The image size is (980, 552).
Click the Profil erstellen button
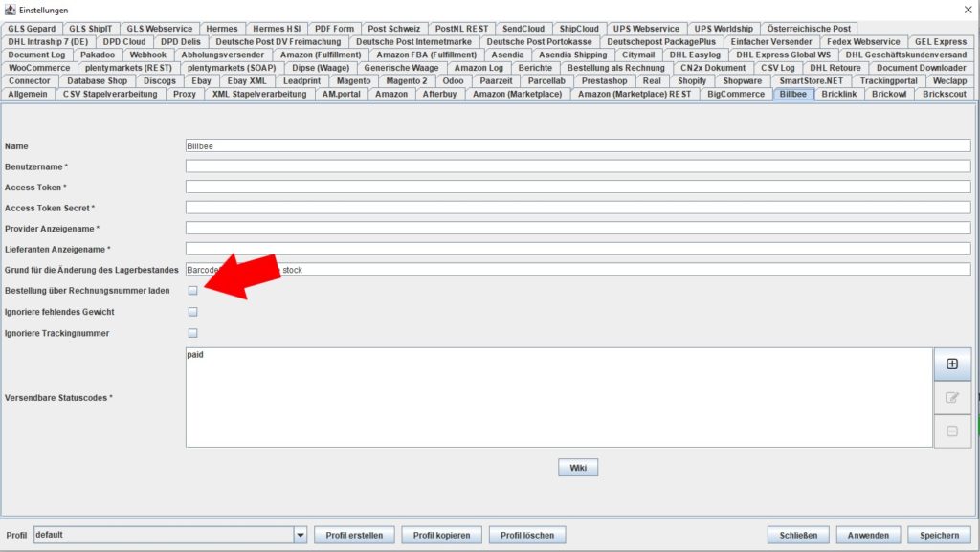coord(354,535)
